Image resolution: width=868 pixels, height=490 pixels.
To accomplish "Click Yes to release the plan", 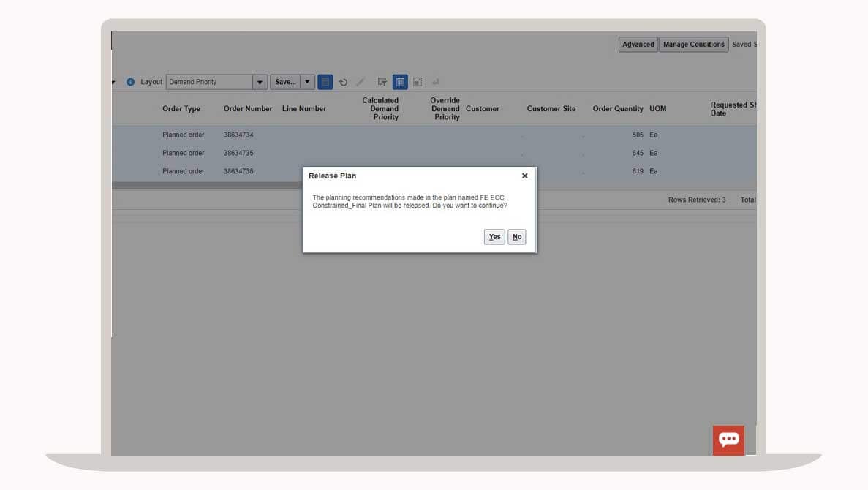I will [x=494, y=237].
